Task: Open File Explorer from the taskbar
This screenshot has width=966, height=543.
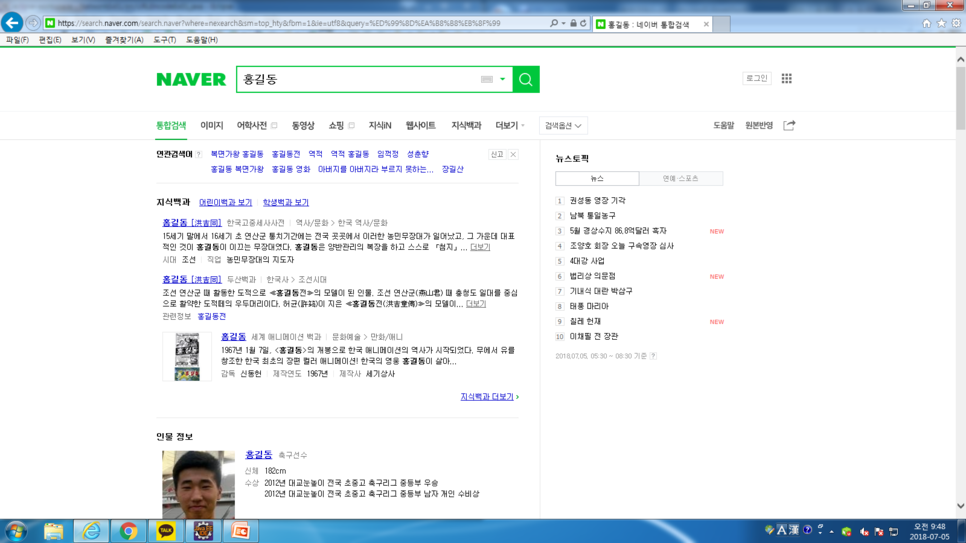Action: point(54,531)
